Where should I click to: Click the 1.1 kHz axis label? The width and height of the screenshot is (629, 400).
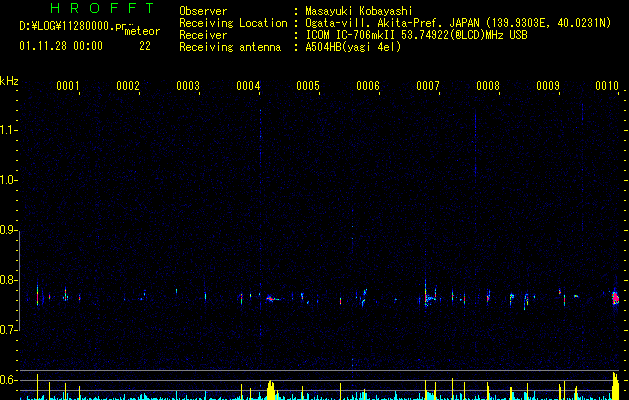pyautogui.click(x=7, y=130)
